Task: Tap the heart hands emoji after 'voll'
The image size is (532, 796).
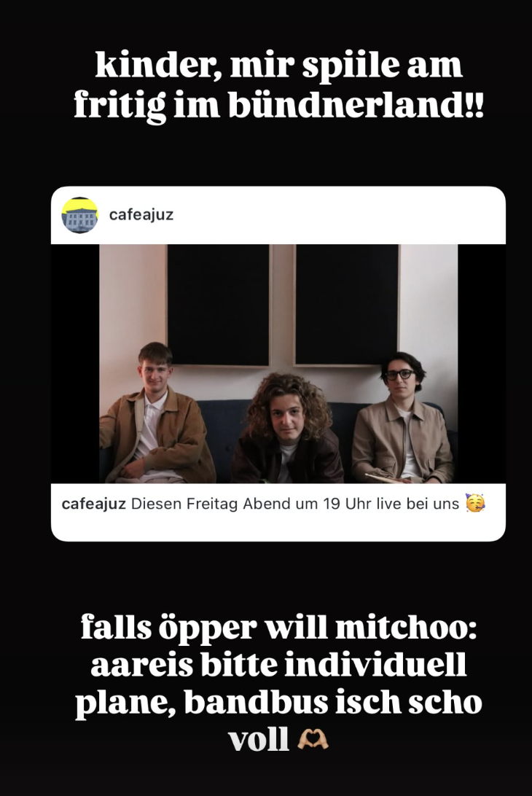Action: click(x=313, y=740)
